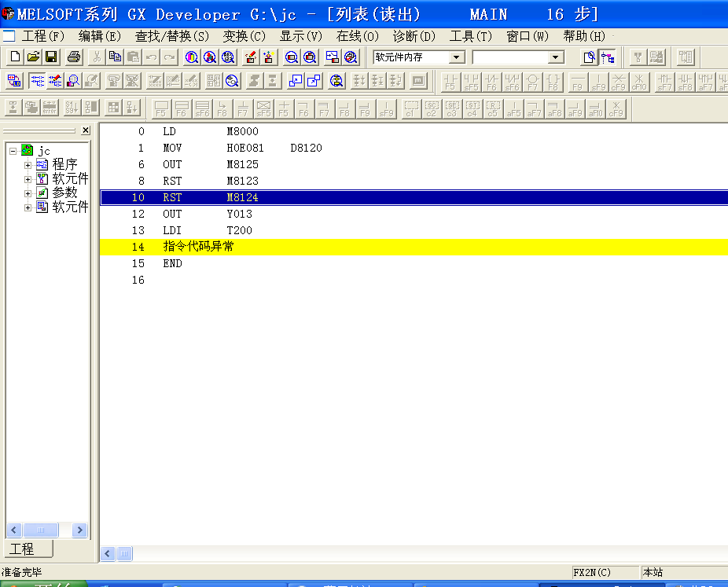The height and width of the screenshot is (587, 728).
Task: Expand the 参数 tree node
Action: (x=28, y=193)
